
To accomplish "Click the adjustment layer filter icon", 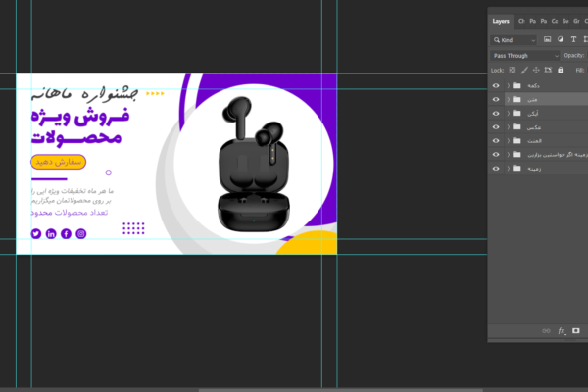I will 558,40.
